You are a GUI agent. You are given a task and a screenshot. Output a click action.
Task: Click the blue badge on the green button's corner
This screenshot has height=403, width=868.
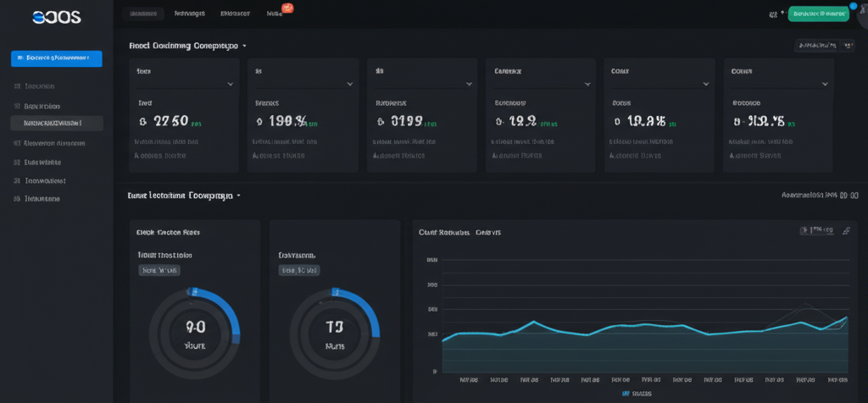pos(852,6)
